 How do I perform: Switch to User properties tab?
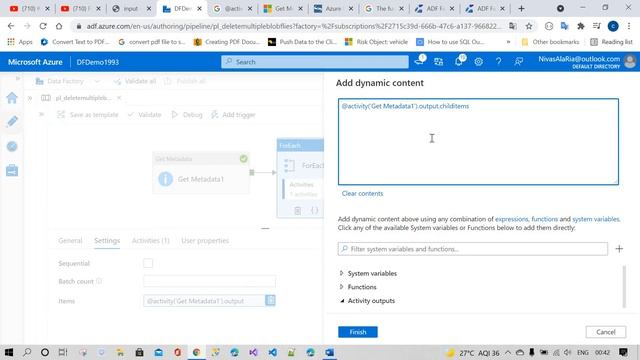(x=205, y=240)
